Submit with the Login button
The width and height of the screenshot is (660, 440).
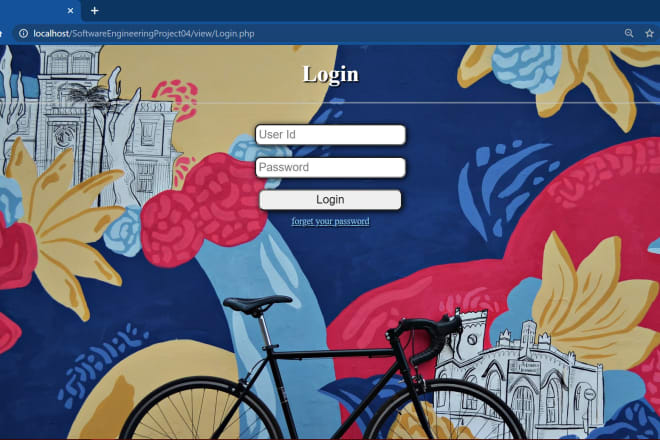pos(330,200)
